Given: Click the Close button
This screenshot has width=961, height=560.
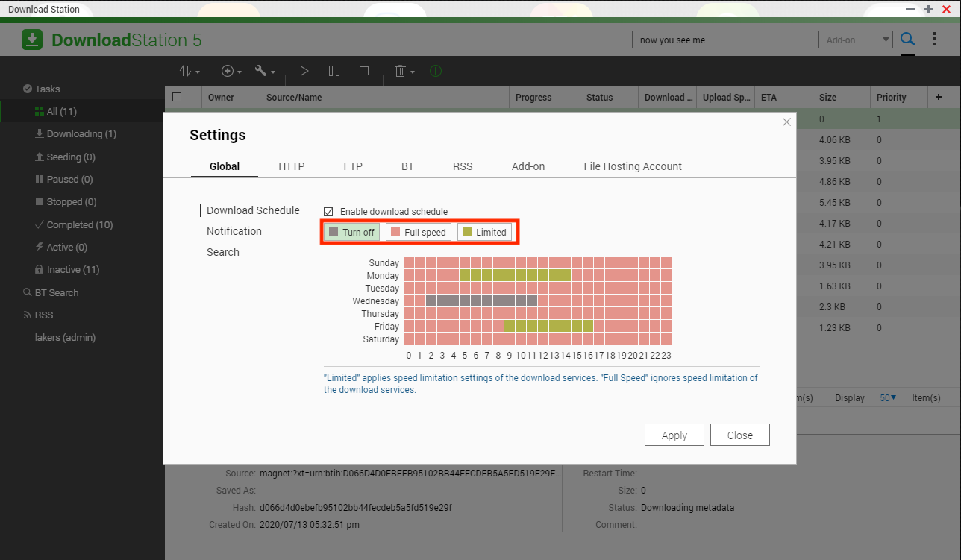Looking at the screenshot, I should (740, 435).
